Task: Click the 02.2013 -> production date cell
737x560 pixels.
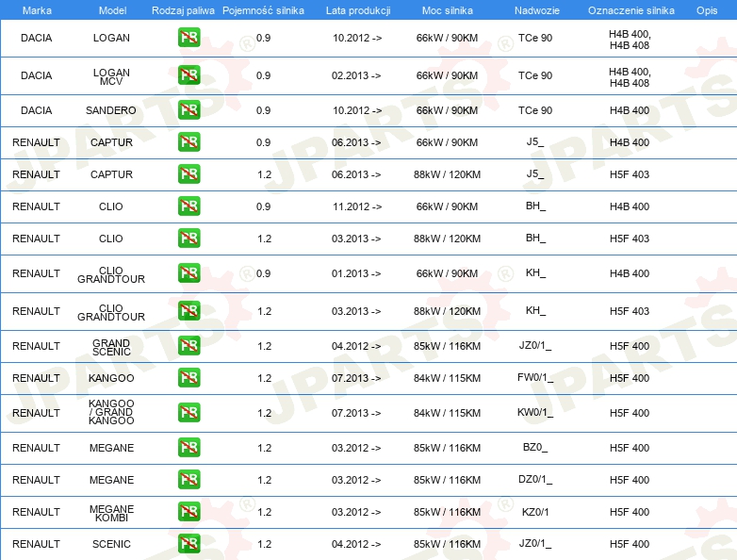Action: [x=356, y=75]
